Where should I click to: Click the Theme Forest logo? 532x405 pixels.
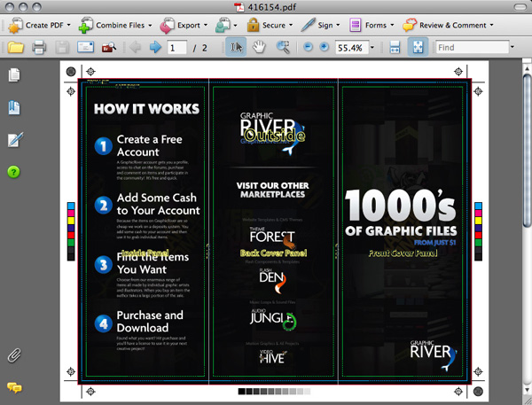pos(273,236)
